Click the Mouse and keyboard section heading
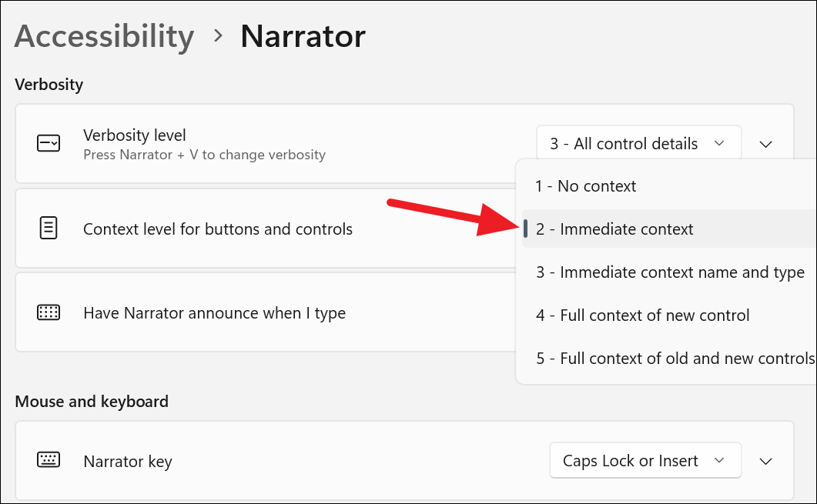Viewport: 817px width, 504px height. click(x=92, y=401)
